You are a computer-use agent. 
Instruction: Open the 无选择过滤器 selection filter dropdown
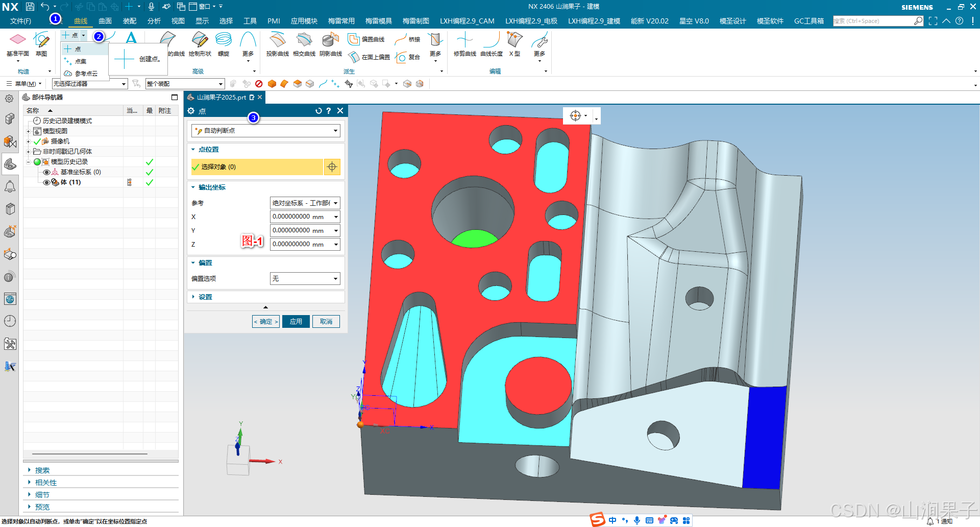pyautogui.click(x=90, y=84)
